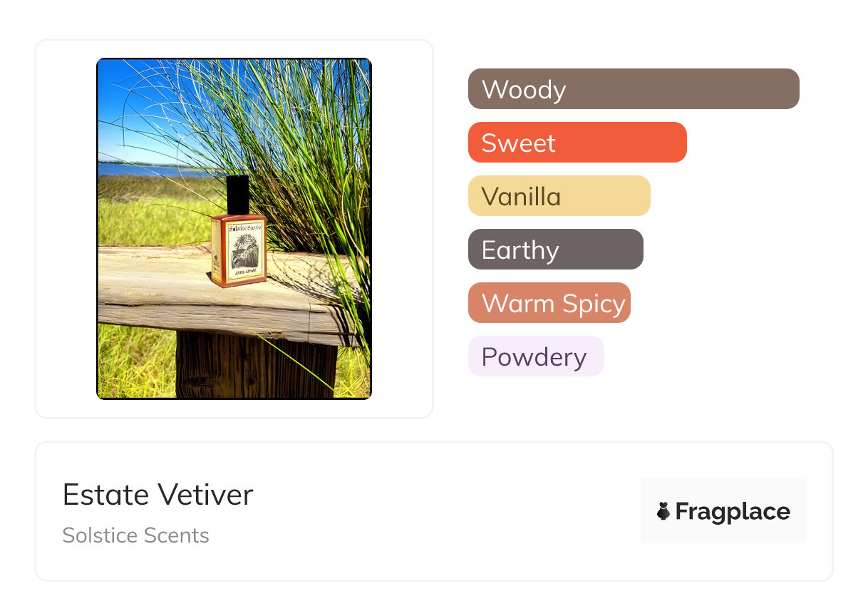Pick the Earthy accord bar

click(555, 250)
